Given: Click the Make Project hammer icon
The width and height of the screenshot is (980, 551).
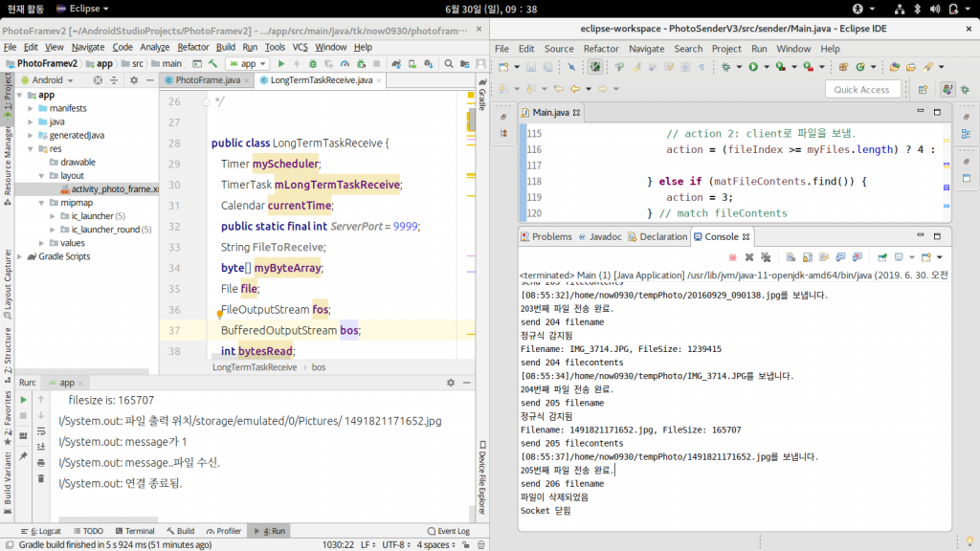Looking at the screenshot, I should [x=214, y=63].
